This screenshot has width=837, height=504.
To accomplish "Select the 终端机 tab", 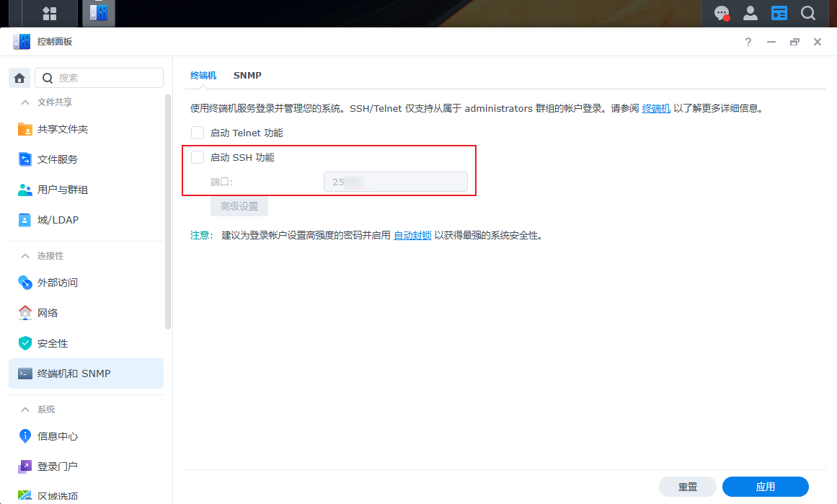I will [203, 75].
